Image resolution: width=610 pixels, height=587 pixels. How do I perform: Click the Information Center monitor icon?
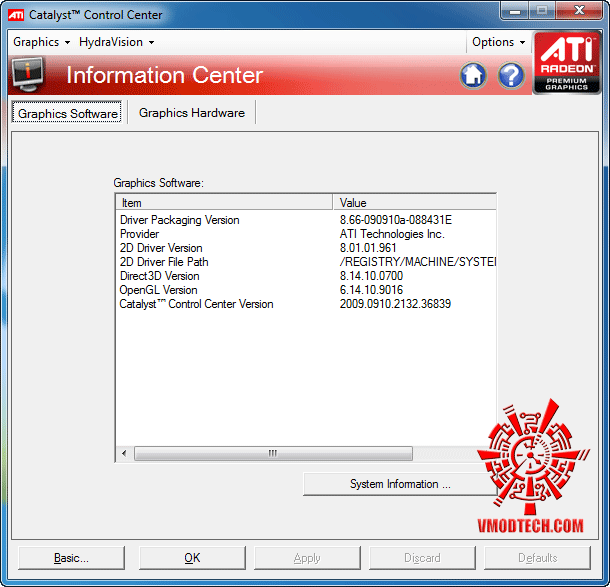pos(27,74)
